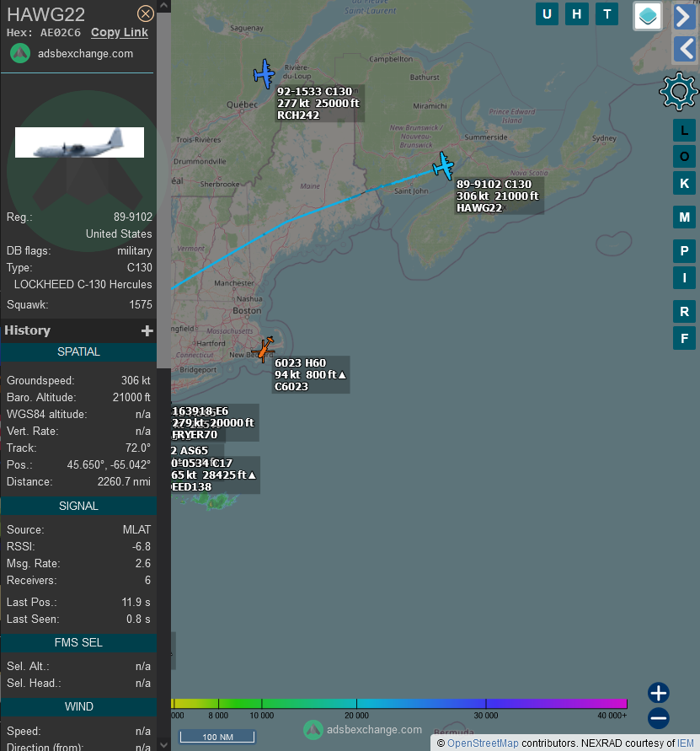Click the position 45.650°, -65.042° value
This screenshot has width=700, height=751.
pos(109,465)
